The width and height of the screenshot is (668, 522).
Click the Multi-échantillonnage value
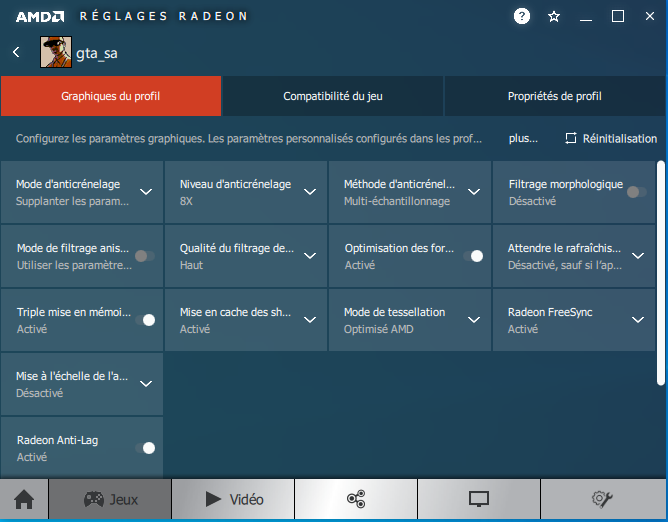click(397, 201)
